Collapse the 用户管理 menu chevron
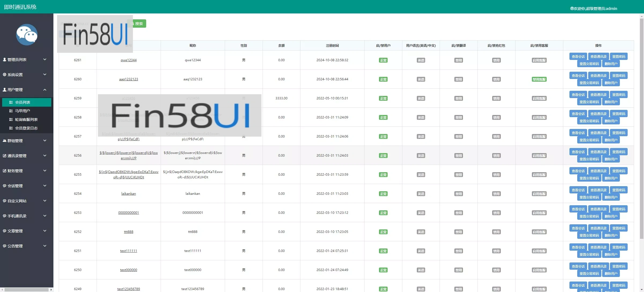Screen dimensions: 644x292 (45, 90)
